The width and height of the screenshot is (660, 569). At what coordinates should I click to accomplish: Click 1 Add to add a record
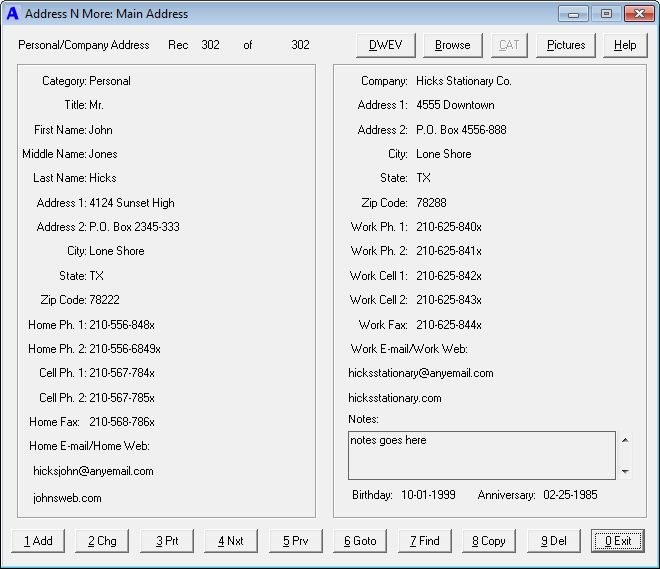click(x=38, y=541)
